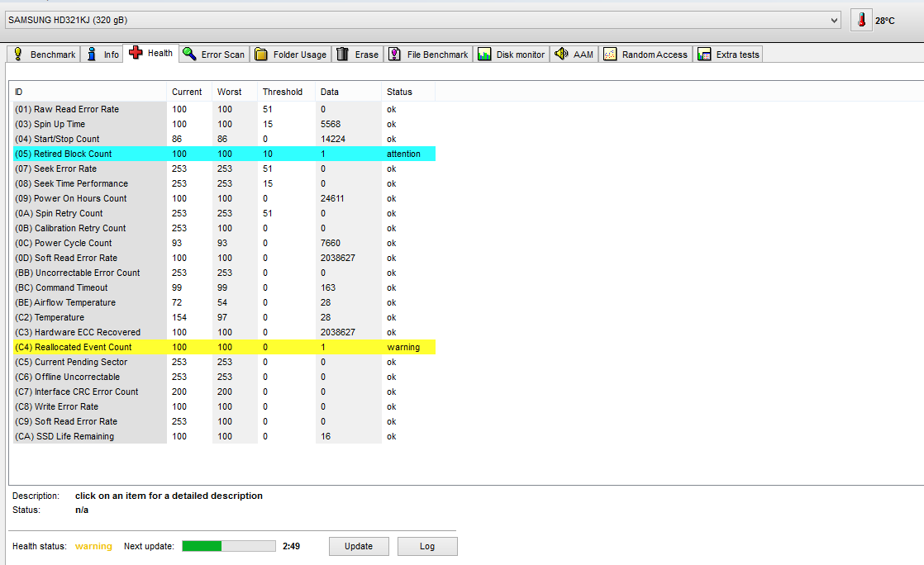The width and height of the screenshot is (924, 565).
Task: Select the Write Error Rate row
Action: click(x=225, y=406)
